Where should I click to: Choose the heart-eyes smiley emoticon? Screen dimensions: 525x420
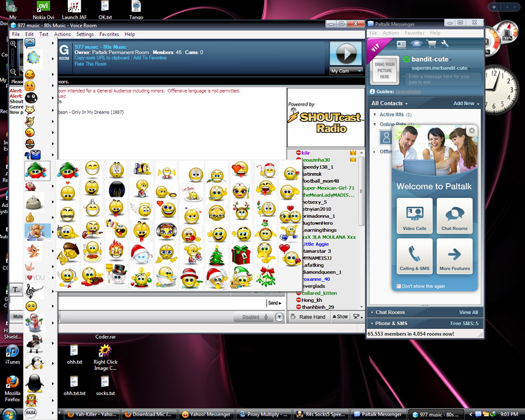(240, 169)
